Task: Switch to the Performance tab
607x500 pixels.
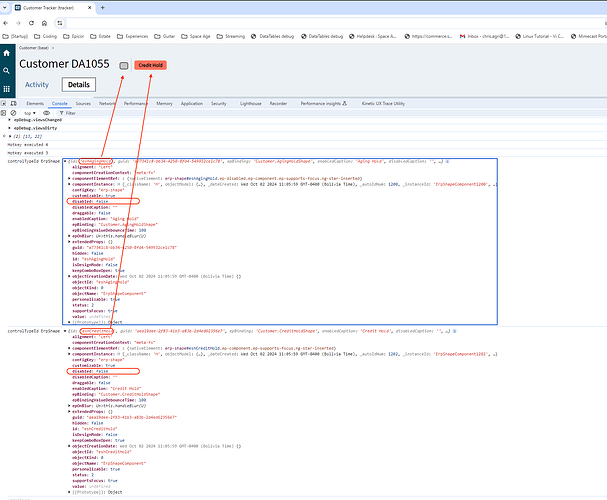Action: (136, 104)
